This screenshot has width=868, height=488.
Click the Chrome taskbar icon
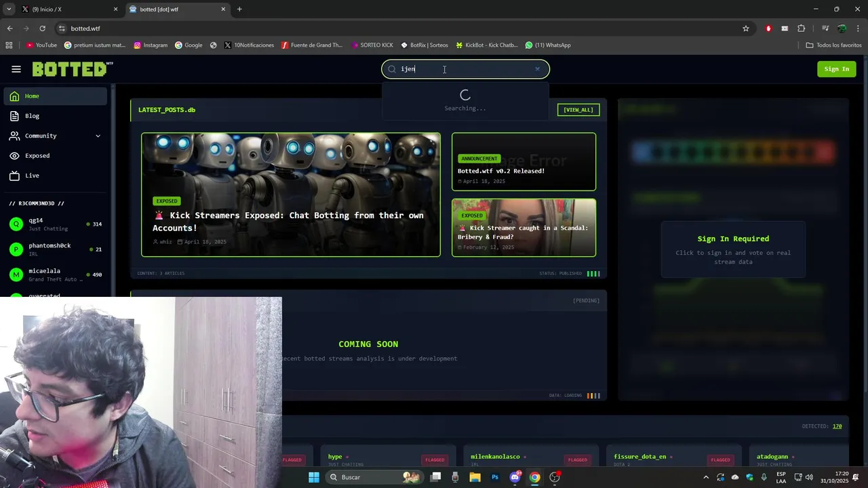(534, 477)
